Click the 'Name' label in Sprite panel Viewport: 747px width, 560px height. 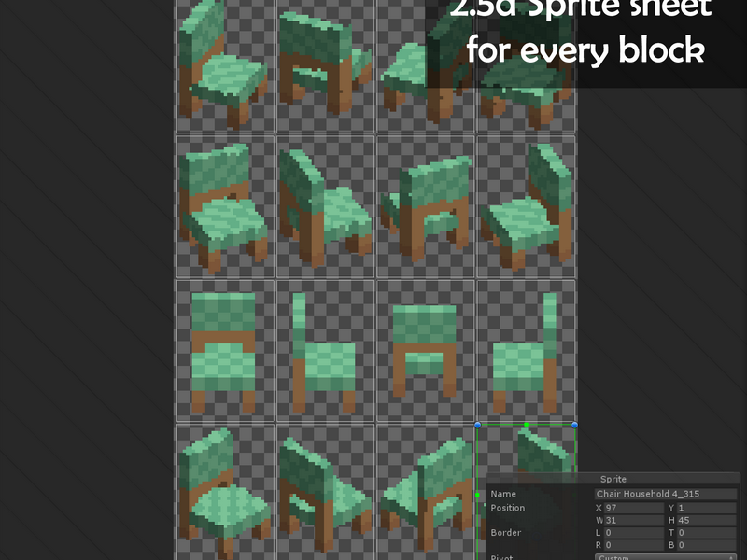(x=503, y=494)
